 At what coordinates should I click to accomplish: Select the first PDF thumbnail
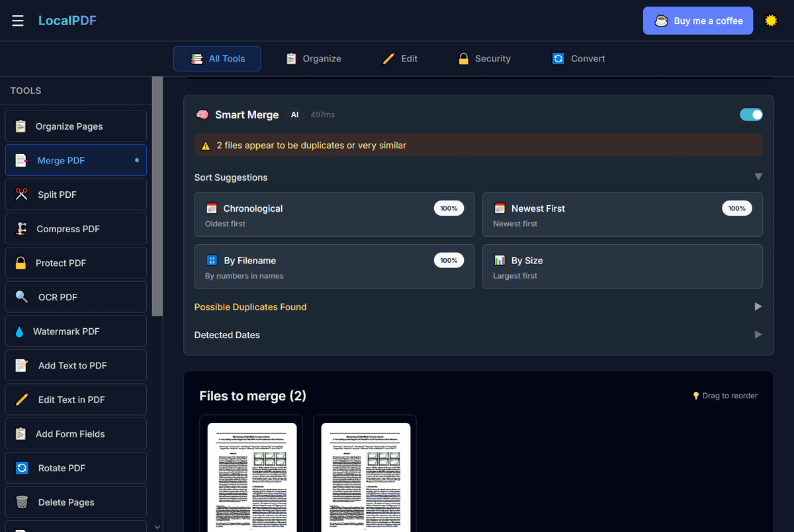pyautogui.click(x=252, y=476)
